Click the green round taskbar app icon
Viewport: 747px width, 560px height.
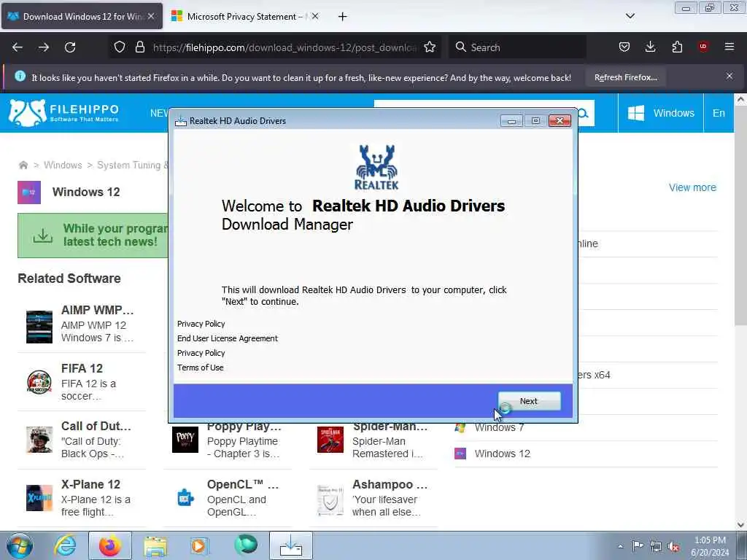[246, 545]
